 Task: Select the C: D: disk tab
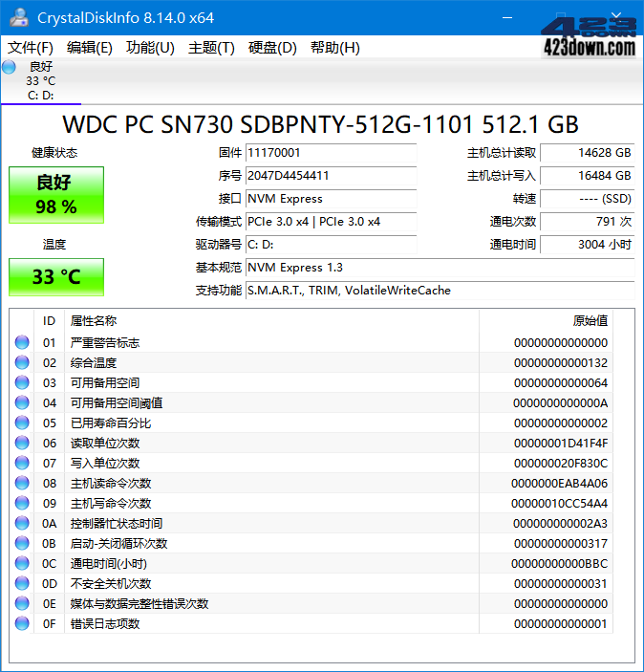click(x=41, y=80)
